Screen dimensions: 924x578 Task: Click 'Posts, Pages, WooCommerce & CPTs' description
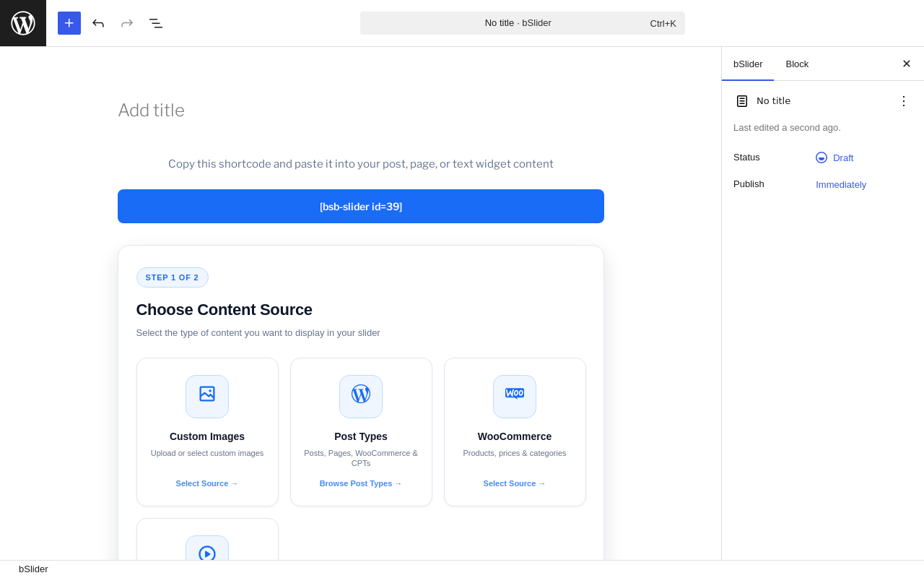pos(361,458)
